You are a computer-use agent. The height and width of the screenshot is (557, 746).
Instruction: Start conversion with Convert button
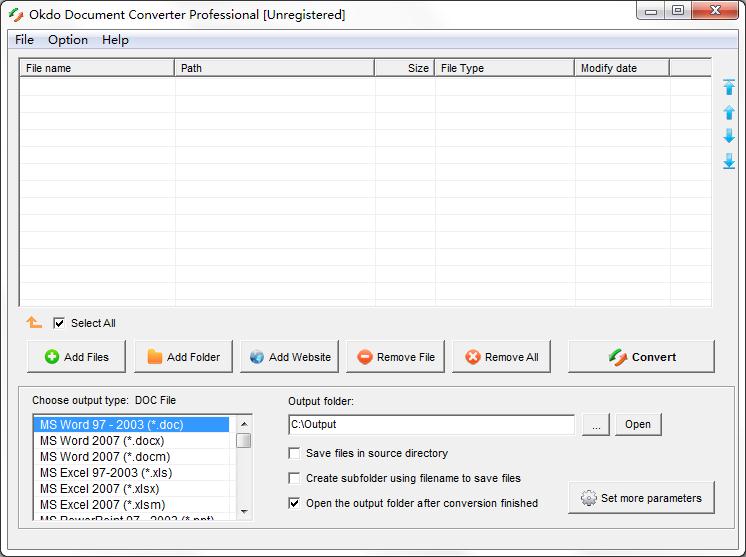pos(641,357)
